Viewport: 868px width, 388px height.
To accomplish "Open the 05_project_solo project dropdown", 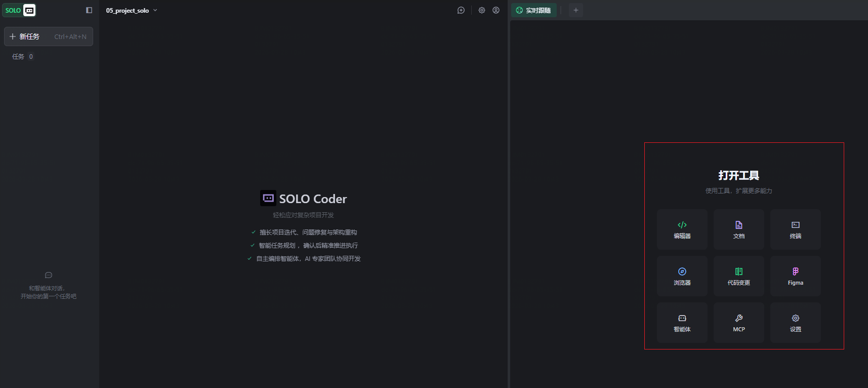I will (132, 10).
